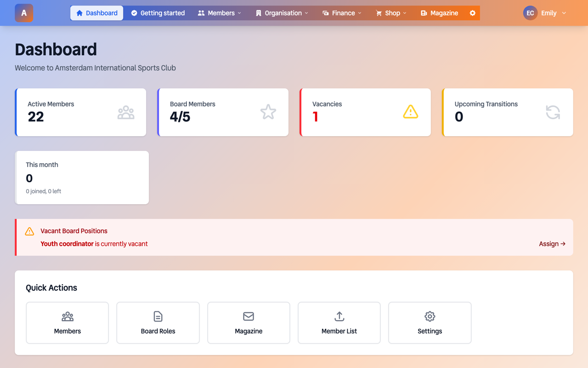Open the Settings quick action

pos(430,323)
